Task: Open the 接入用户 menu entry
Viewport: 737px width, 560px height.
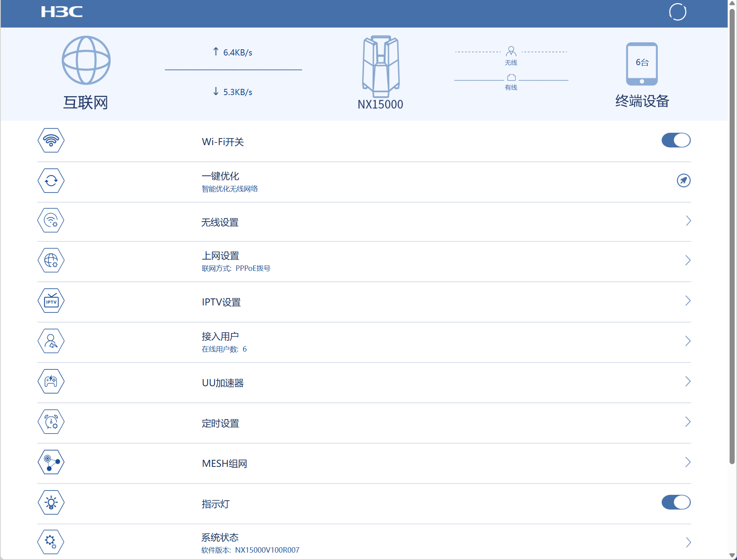Action: [x=220, y=336]
